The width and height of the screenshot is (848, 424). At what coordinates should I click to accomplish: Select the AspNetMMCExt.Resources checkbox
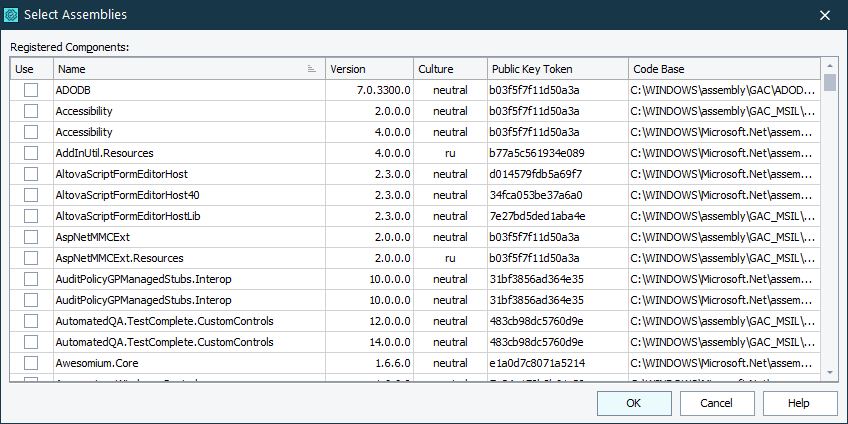coord(31,258)
